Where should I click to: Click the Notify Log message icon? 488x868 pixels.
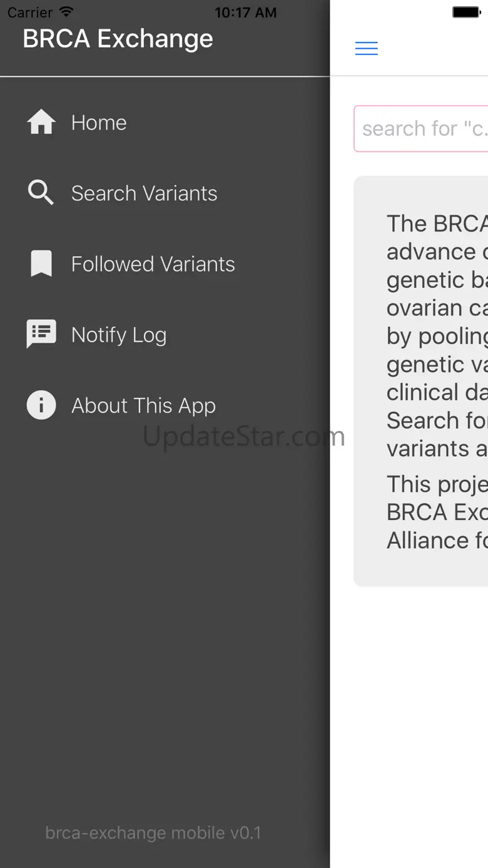pos(41,334)
